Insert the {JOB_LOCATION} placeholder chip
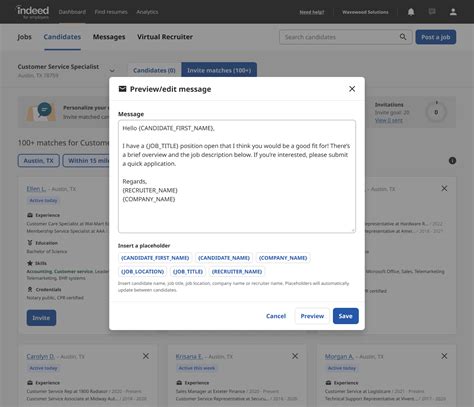 point(143,272)
